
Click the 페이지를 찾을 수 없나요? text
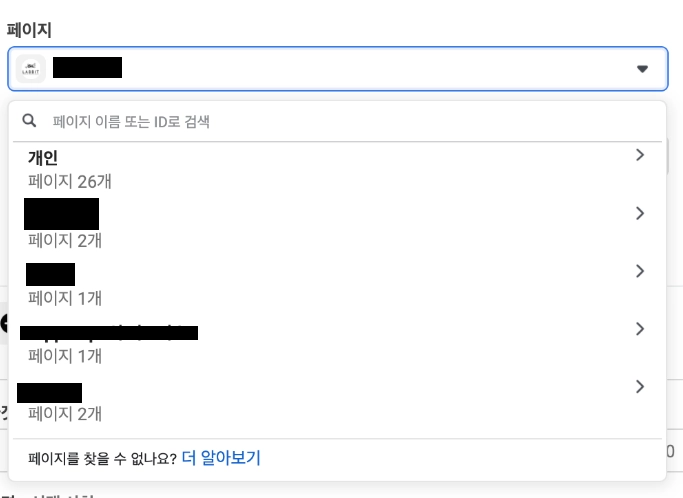(x=102, y=458)
